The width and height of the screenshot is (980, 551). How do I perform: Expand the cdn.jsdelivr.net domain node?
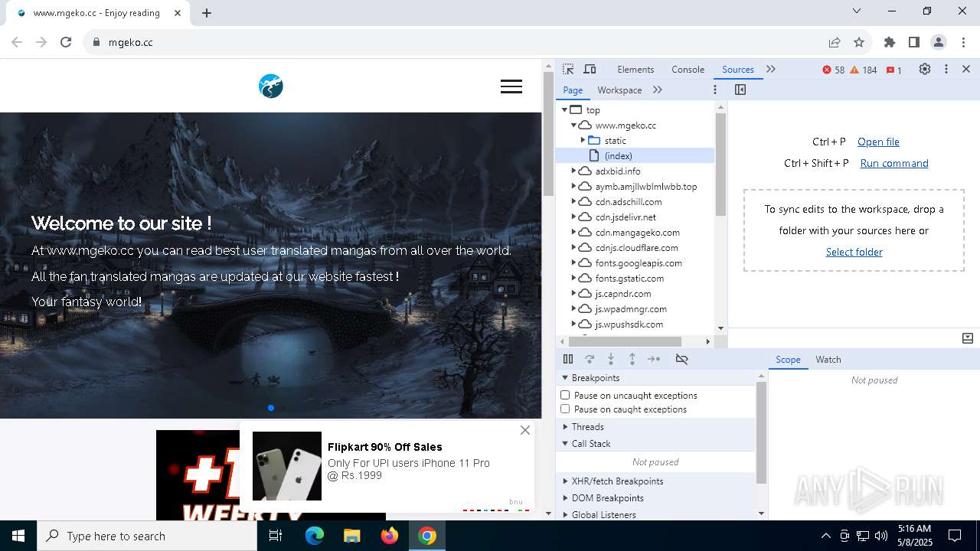click(573, 217)
